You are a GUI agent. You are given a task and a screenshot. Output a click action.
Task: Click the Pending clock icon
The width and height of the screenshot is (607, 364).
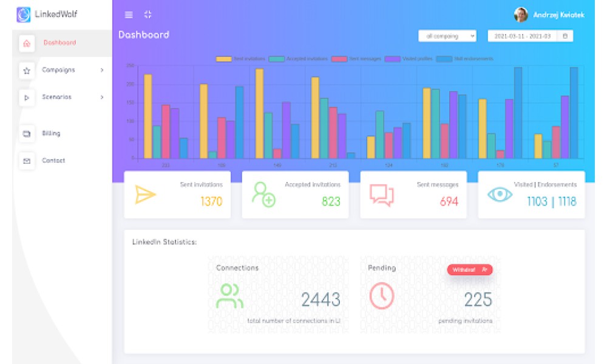(382, 296)
